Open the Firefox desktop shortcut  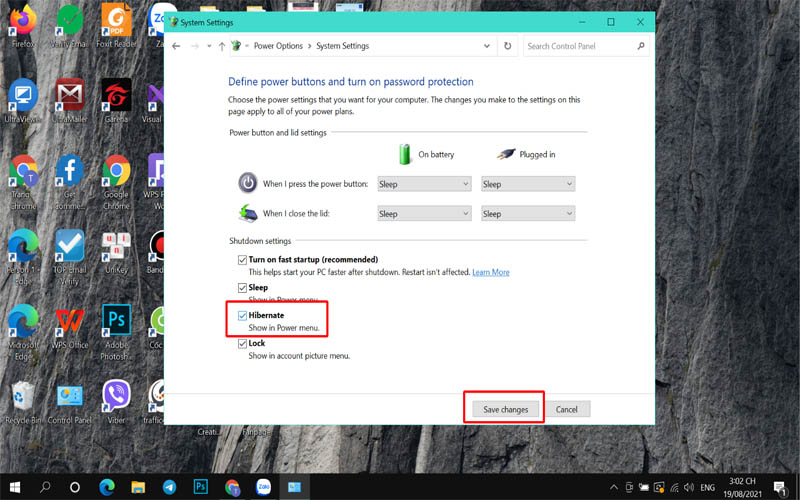click(x=23, y=26)
